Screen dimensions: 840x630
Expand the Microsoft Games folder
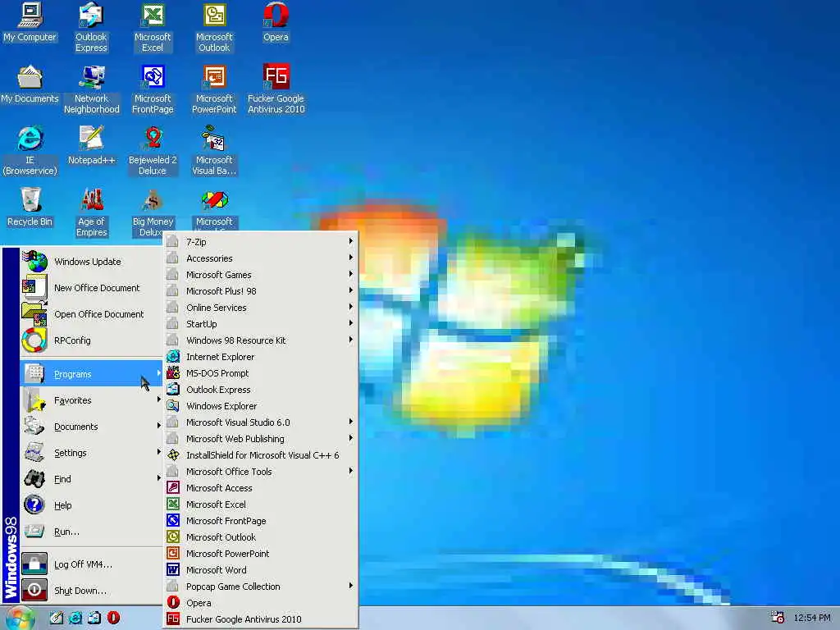pyautogui.click(x=260, y=275)
